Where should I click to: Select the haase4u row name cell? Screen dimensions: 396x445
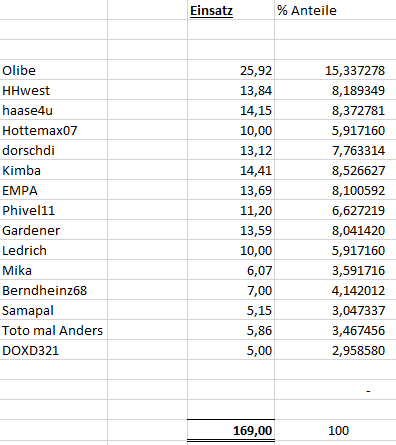pyautogui.click(x=54, y=110)
